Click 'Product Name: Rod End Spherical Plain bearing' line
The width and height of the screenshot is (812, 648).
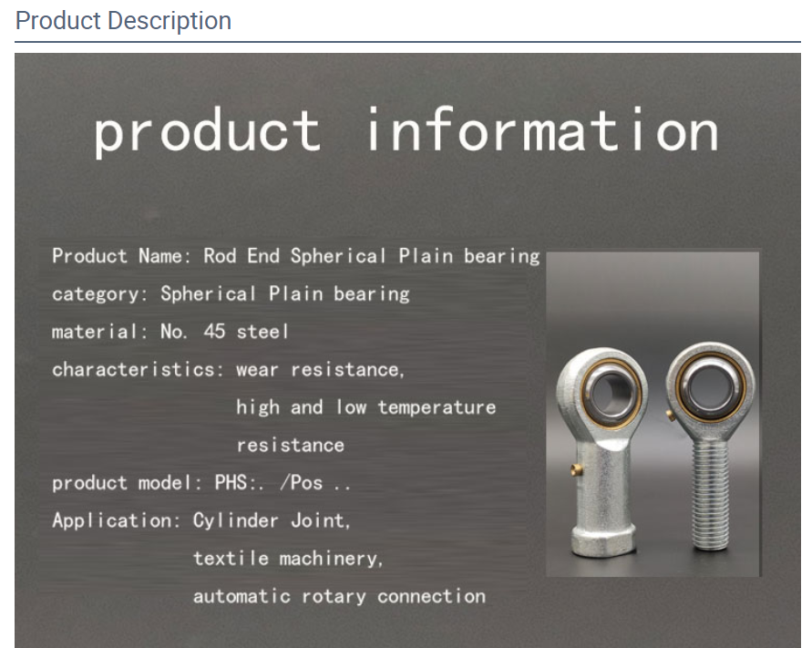pos(295,256)
